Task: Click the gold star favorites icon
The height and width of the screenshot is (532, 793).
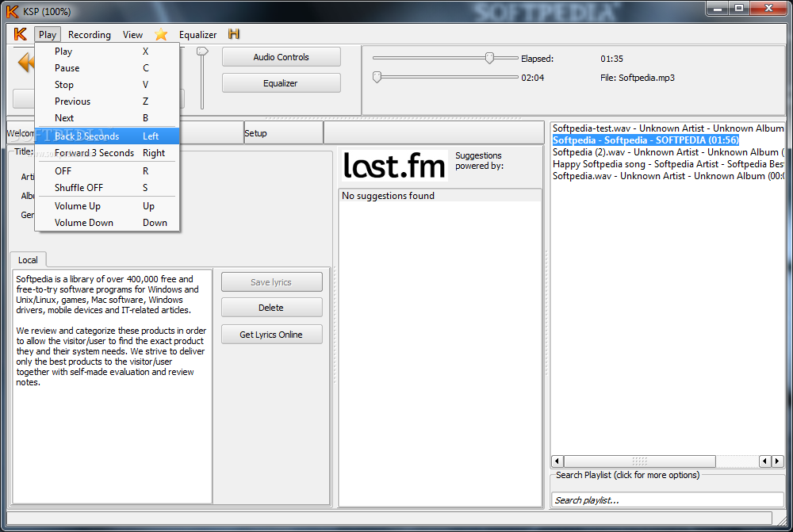Action: 161,34
